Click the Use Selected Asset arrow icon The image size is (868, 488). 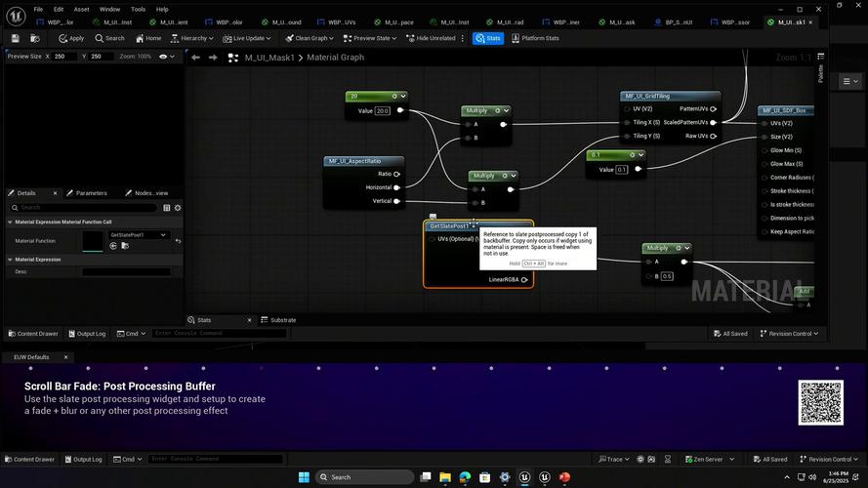113,246
